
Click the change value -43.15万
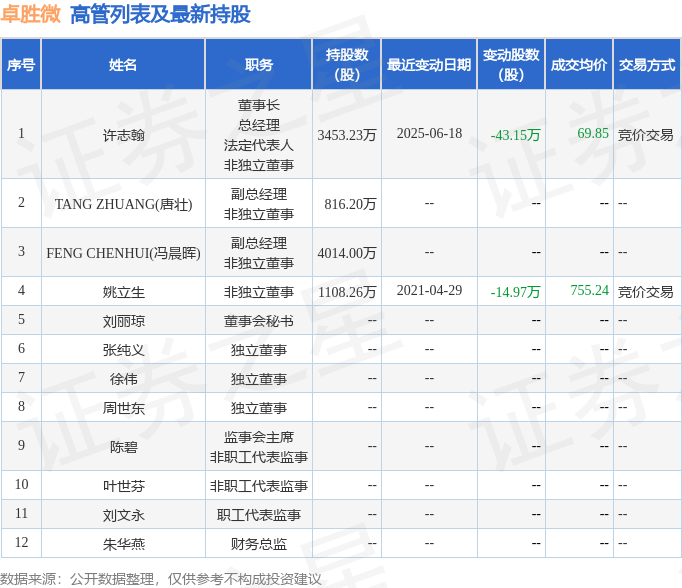[515, 135]
